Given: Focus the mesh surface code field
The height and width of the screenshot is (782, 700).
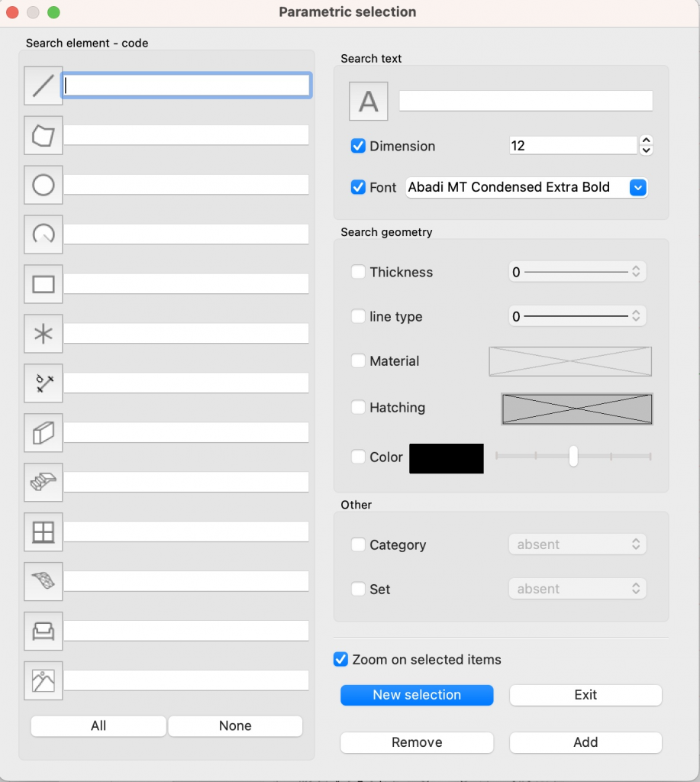Looking at the screenshot, I should [x=186, y=581].
